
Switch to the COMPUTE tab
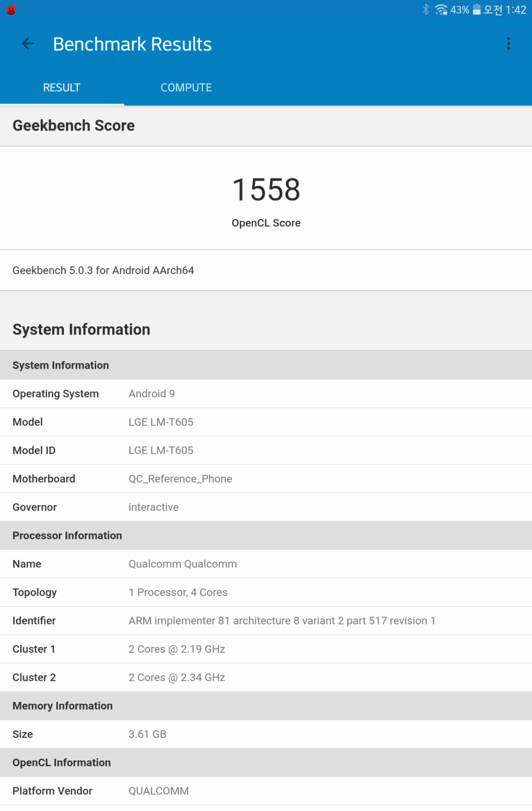[x=186, y=88]
